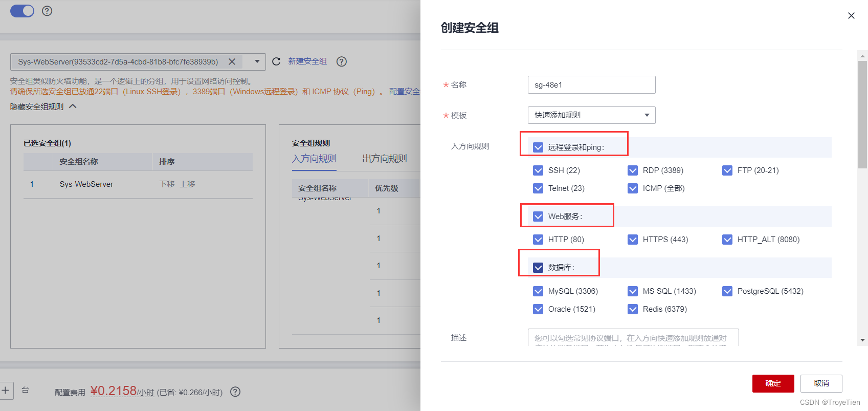Switch to 出方向规则 tab
This screenshot has width=868, height=411.
pyautogui.click(x=385, y=159)
